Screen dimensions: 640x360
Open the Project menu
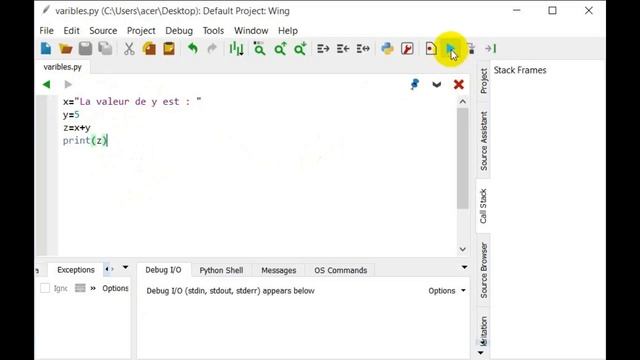(141, 31)
